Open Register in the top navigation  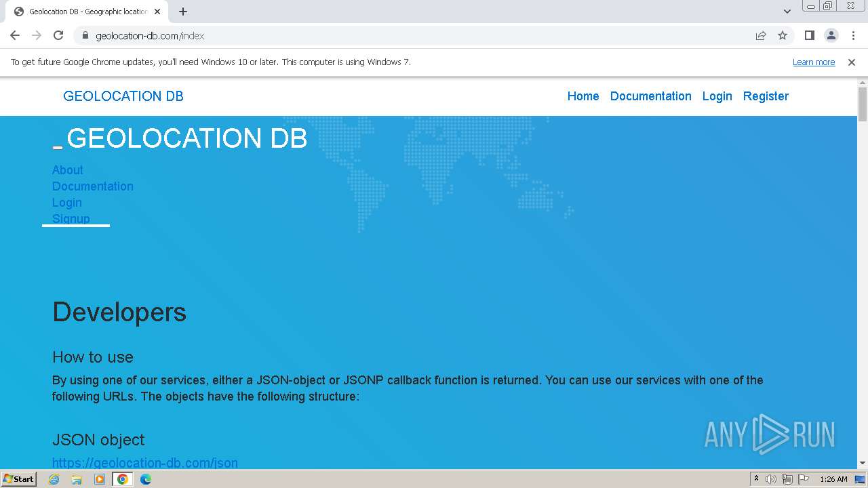tap(766, 96)
